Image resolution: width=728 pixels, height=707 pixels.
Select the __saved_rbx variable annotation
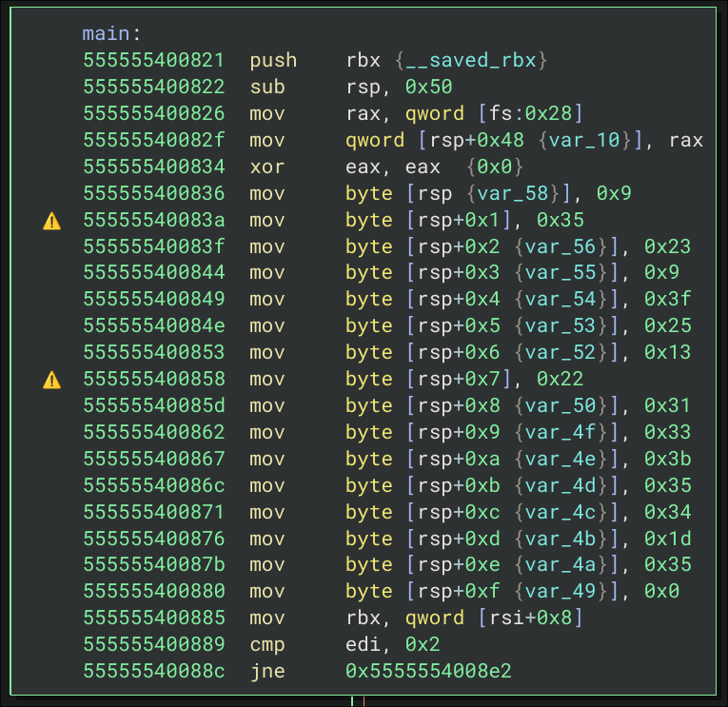tap(475, 61)
